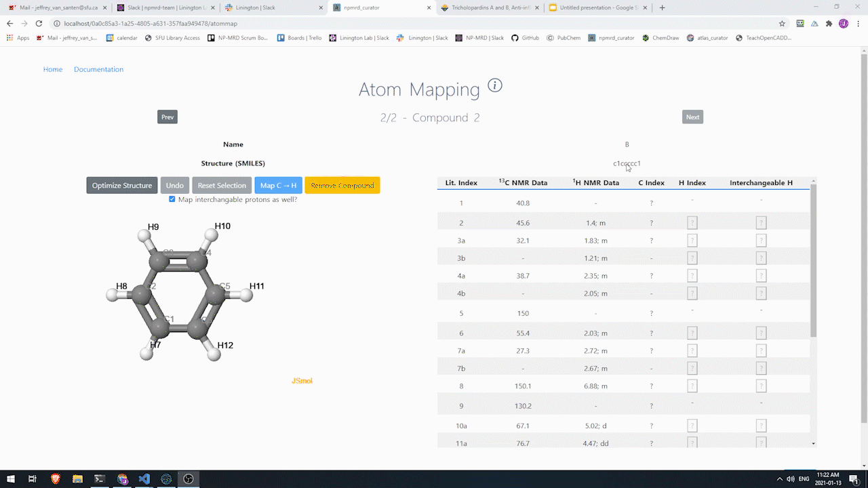This screenshot has height=488, width=868.
Task: Show hidden system tray icons
Action: pyautogui.click(x=779, y=479)
